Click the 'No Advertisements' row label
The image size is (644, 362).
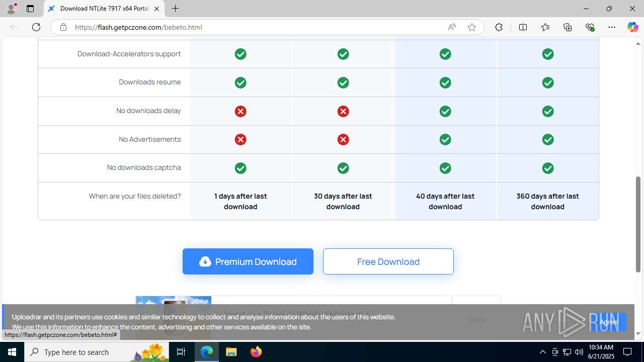(x=150, y=139)
